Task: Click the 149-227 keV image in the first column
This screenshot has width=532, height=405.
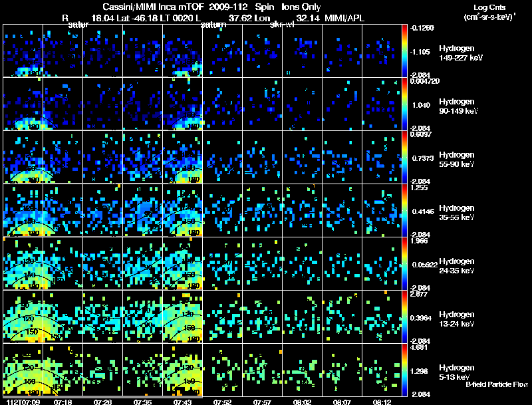Action: 23,51
